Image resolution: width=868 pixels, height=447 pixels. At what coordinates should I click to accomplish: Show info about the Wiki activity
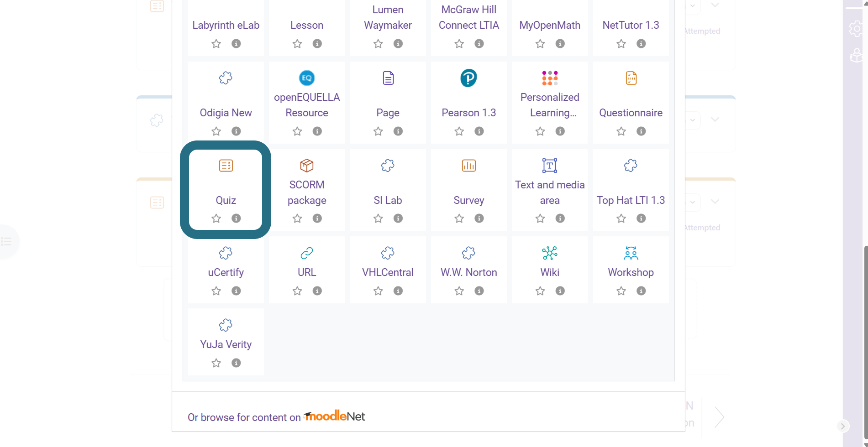560,291
